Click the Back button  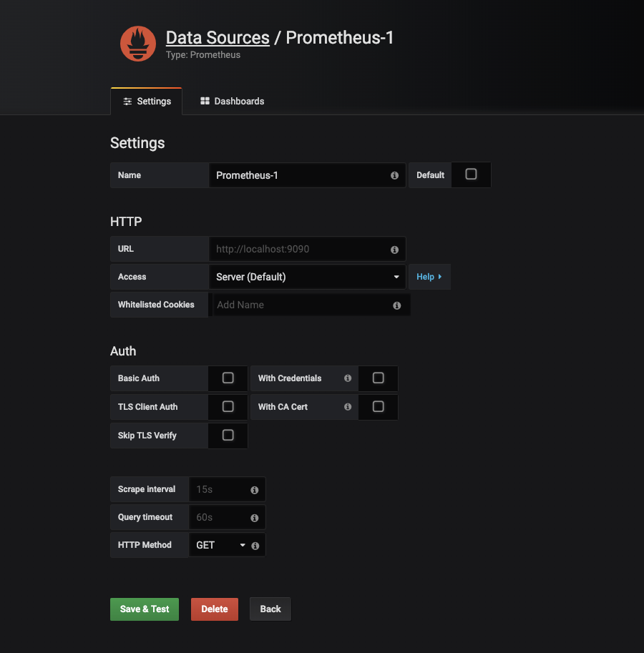click(x=270, y=609)
